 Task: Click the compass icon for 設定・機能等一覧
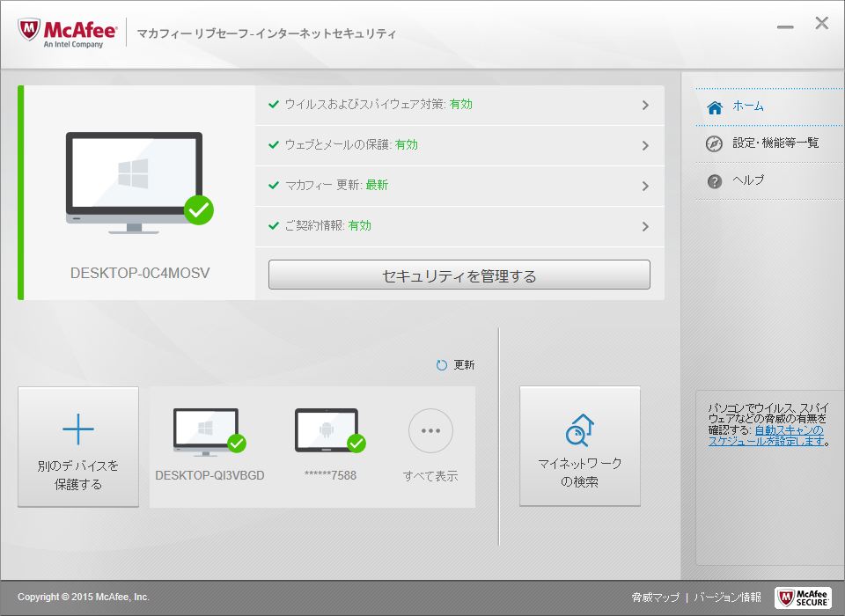[715, 143]
